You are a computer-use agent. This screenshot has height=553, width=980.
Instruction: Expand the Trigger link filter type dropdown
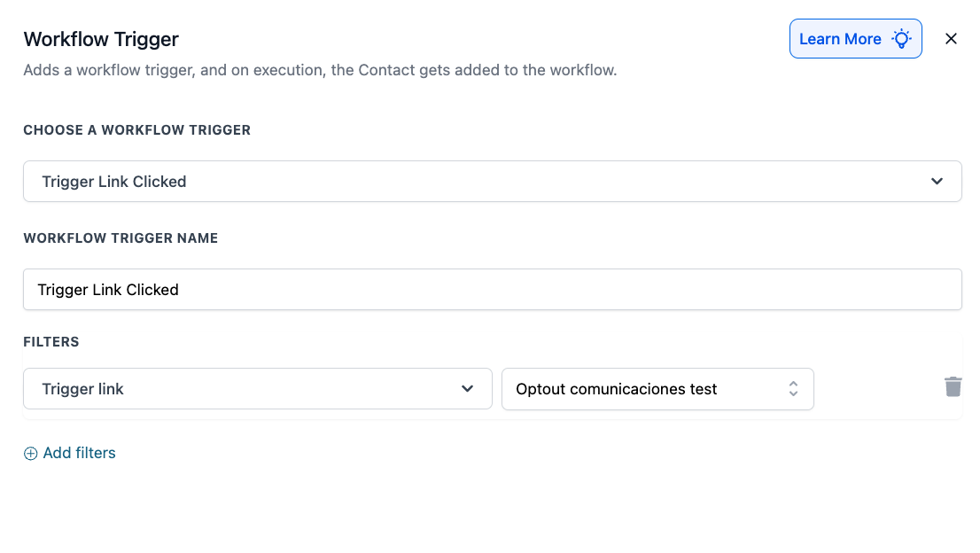click(258, 389)
